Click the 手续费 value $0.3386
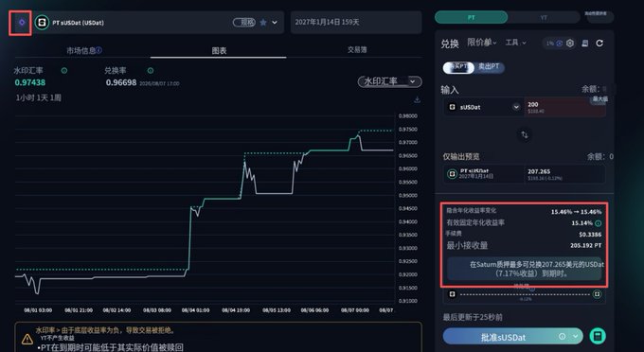This screenshot has height=352, width=644. [590, 235]
